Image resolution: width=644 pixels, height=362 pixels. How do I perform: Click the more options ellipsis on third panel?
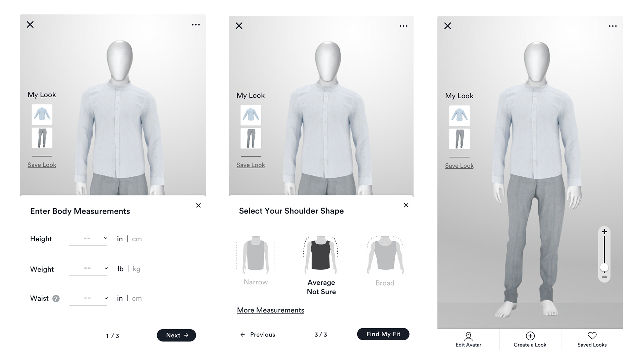pos(612,25)
